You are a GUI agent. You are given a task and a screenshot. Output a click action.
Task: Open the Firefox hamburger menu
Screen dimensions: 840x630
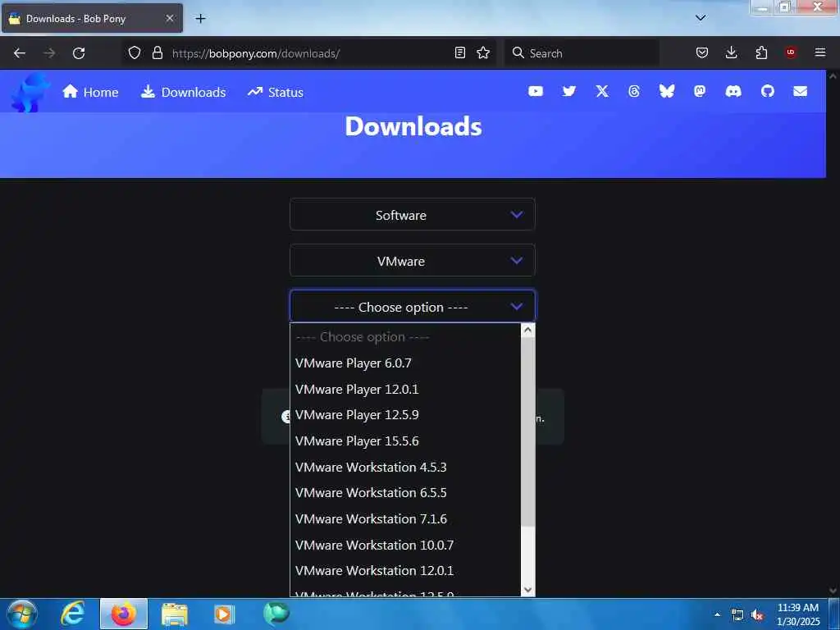click(820, 53)
